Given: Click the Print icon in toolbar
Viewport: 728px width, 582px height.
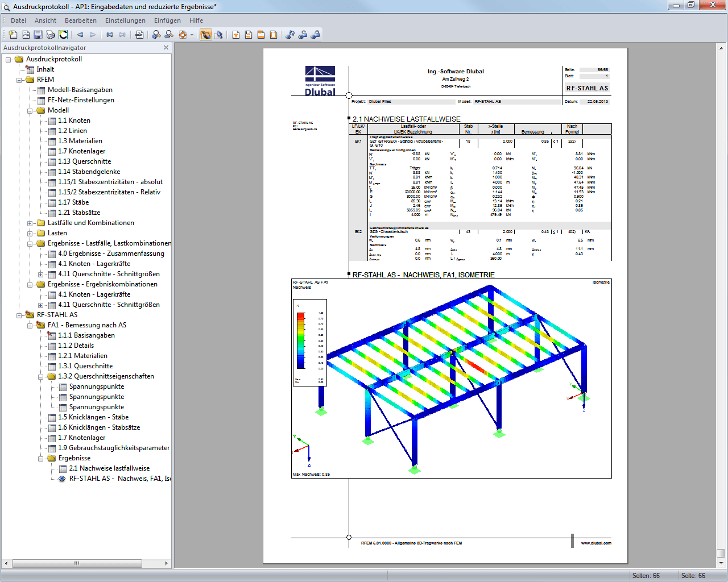Looking at the screenshot, I should 51,35.
